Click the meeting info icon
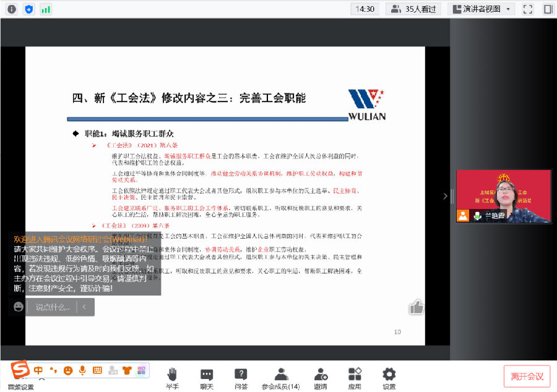557x392 pixels. (x=12, y=9)
